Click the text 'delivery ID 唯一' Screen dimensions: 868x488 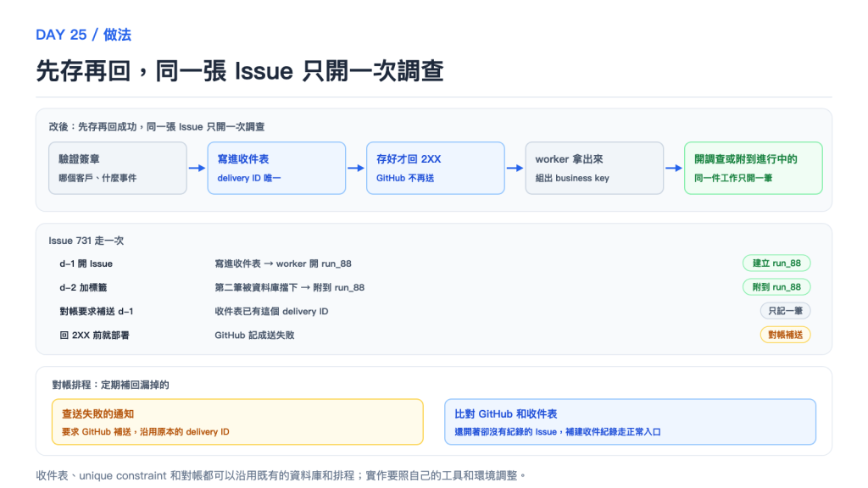[249, 178]
